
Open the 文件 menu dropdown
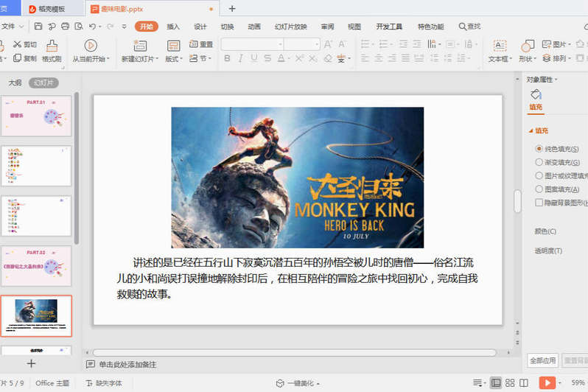point(12,27)
